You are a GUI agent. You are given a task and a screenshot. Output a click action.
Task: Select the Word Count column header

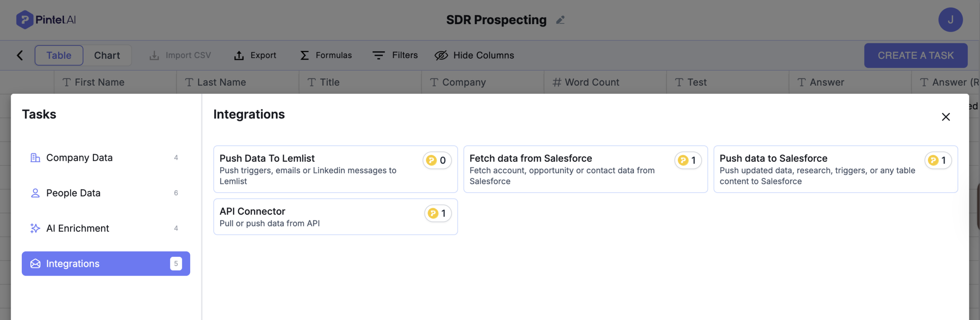pyautogui.click(x=605, y=82)
